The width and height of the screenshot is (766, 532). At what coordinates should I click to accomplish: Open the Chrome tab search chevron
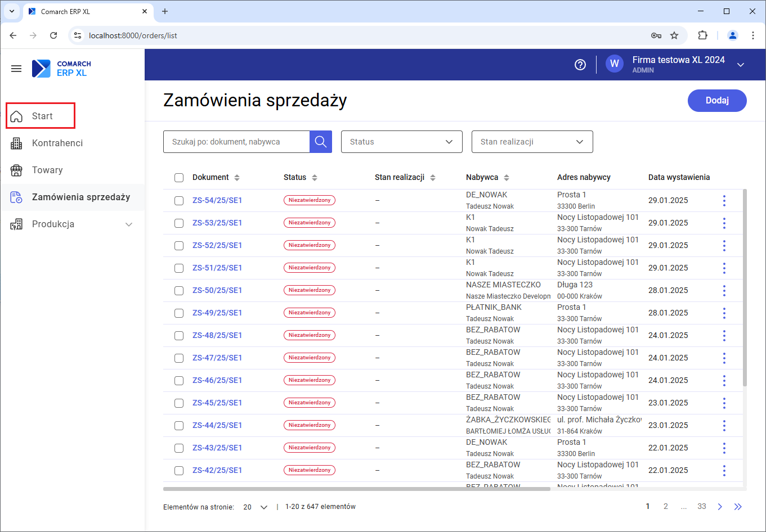click(x=11, y=11)
